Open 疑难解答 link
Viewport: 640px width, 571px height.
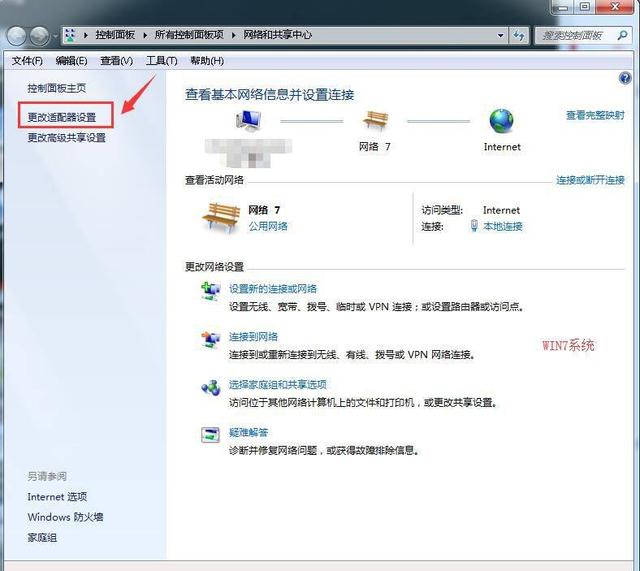point(248,432)
